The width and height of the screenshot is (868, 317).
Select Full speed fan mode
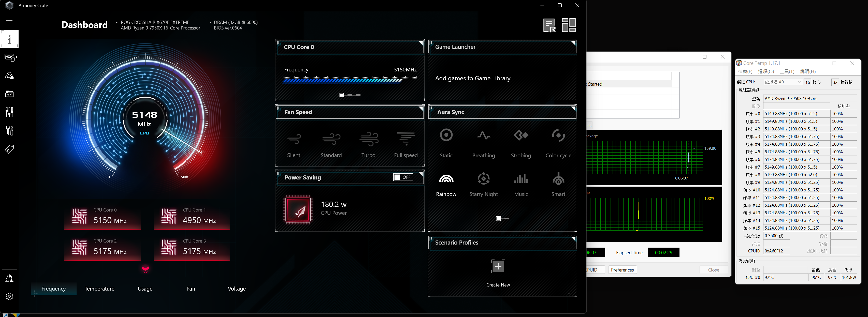click(406, 145)
